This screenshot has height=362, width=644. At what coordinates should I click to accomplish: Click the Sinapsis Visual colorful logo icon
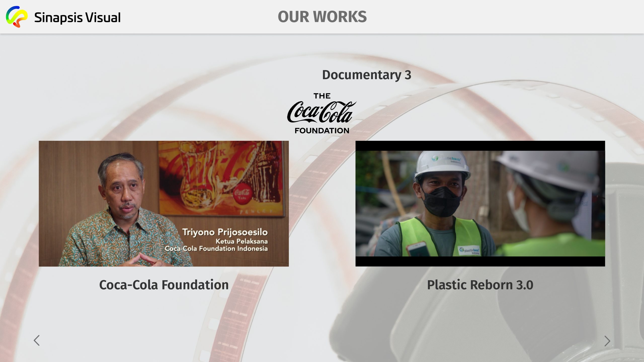pyautogui.click(x=17, y=17)
